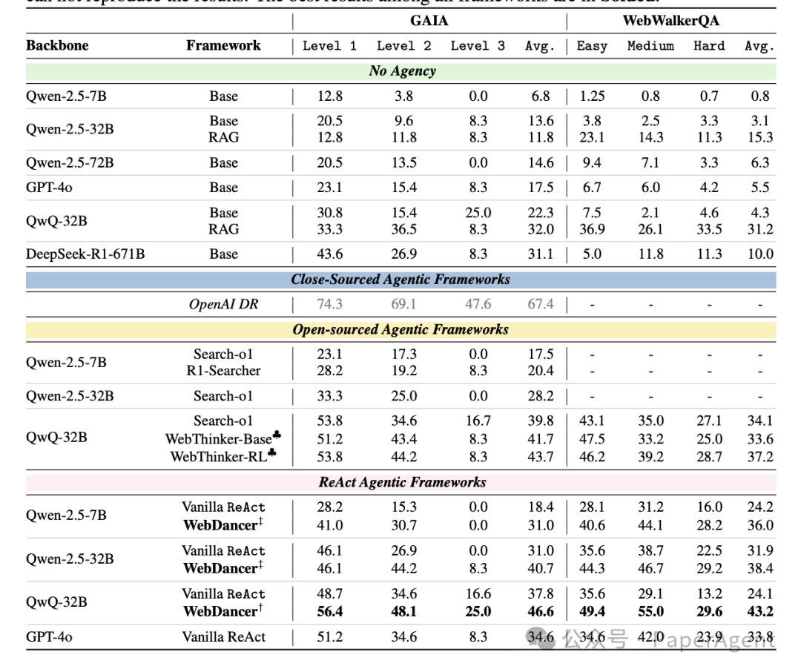Image resolution: width=801 pixels, height=672 pixels.
Task: Click Qwen-2.5-32B WebDancer GAIA average 40.7
Action: (541, 568)
